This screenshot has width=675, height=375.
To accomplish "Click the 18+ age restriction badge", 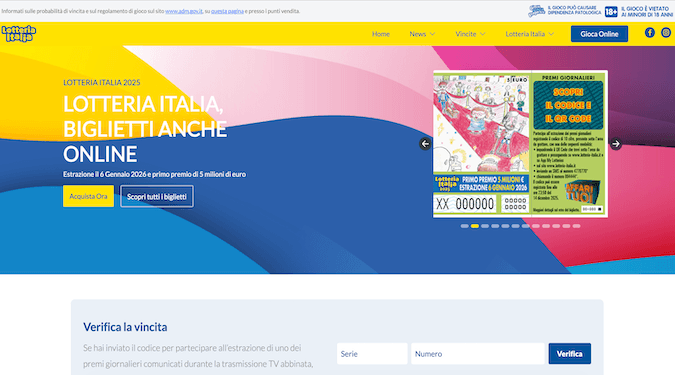I will click(611, 12).
